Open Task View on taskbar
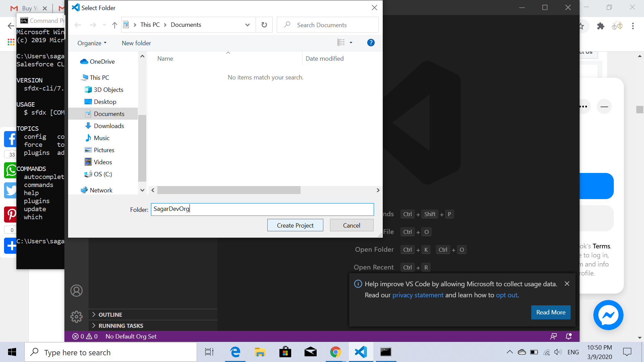 coord(209,352)
